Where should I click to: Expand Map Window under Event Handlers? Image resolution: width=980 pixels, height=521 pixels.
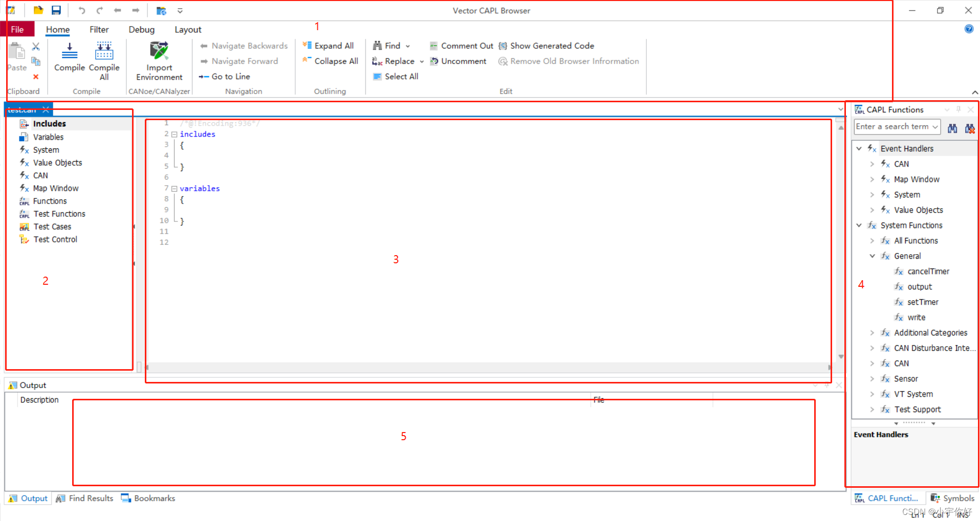873,179
